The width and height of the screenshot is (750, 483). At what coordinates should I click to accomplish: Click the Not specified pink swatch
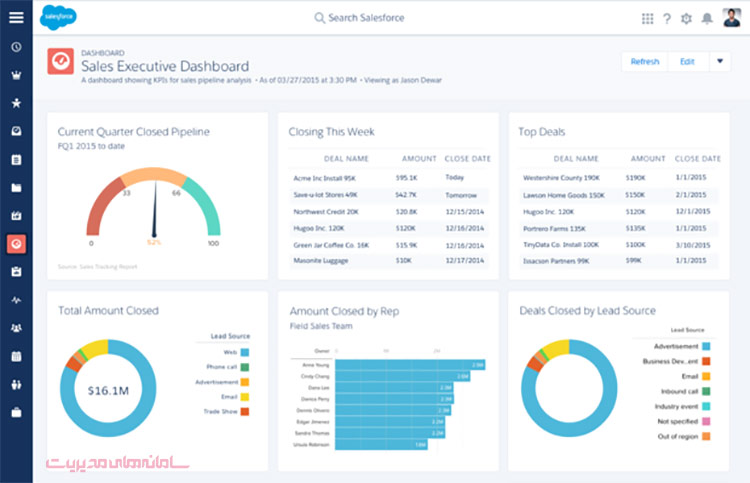point(706,421)
